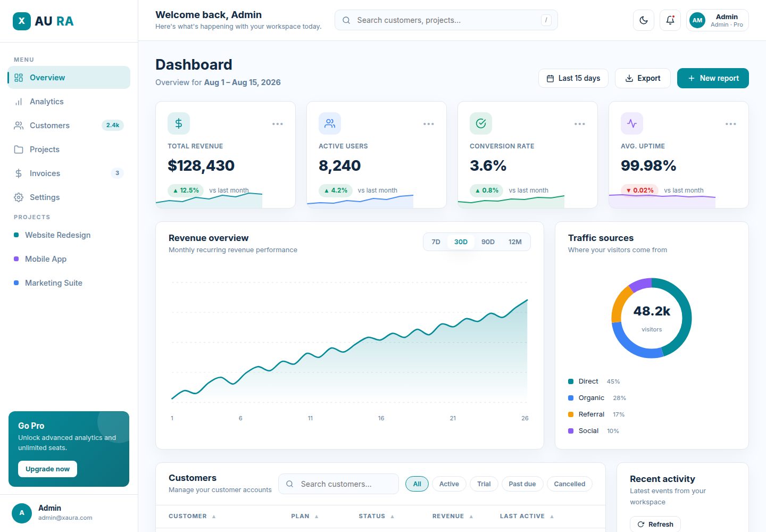Click the Admin avatar in sidebar footer
This screenshot has height=532, width=766.
point(22,513)
